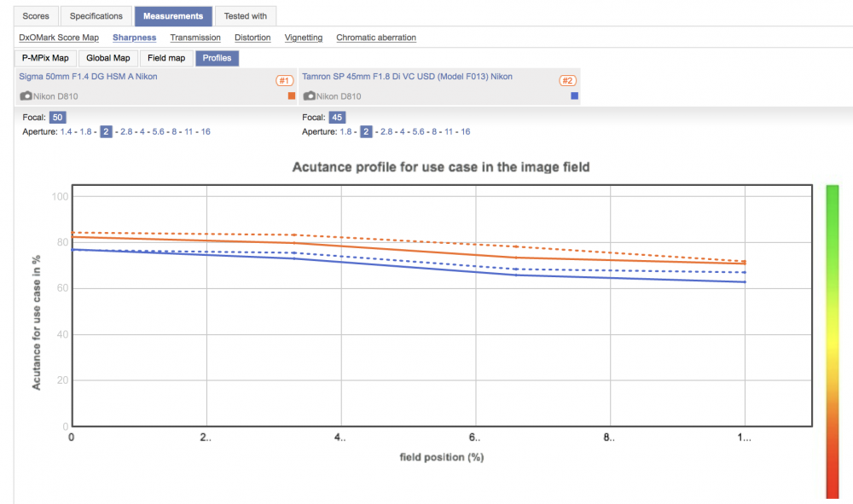The height and width of the screenshot is (504, 853).
Task: Open Chromatic aberration measurements
Action: coord(376,38)
